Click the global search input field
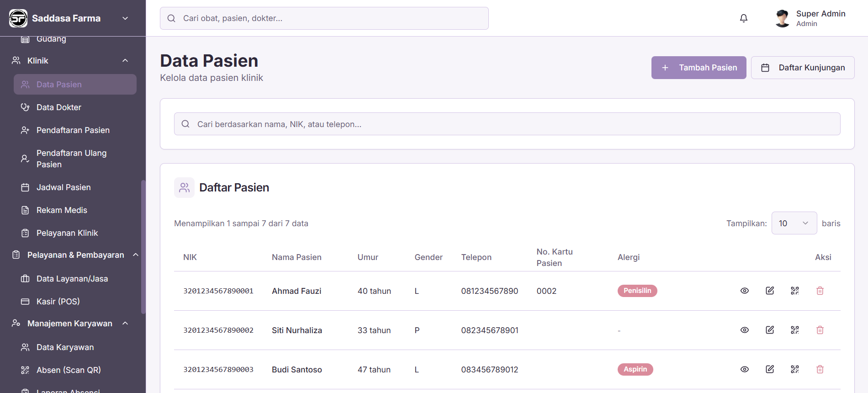The height and width of the screenshot is (393, 868). tap(324, 18)
